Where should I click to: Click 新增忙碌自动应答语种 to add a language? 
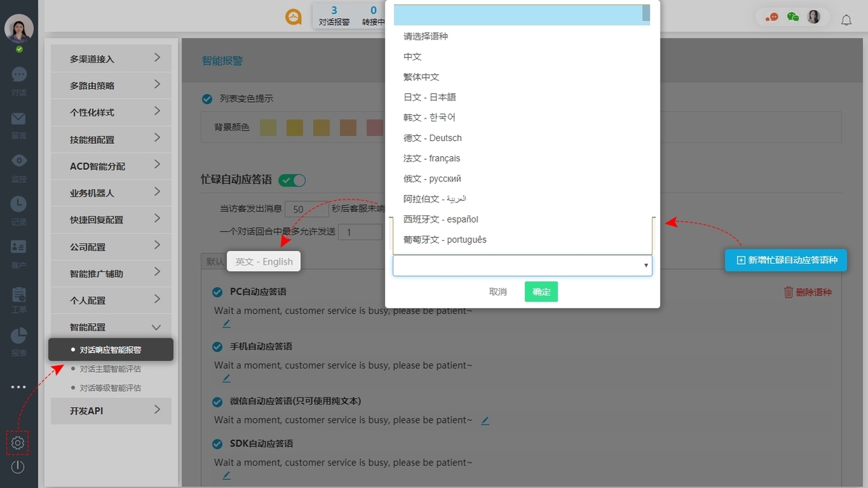coord(786,260)
